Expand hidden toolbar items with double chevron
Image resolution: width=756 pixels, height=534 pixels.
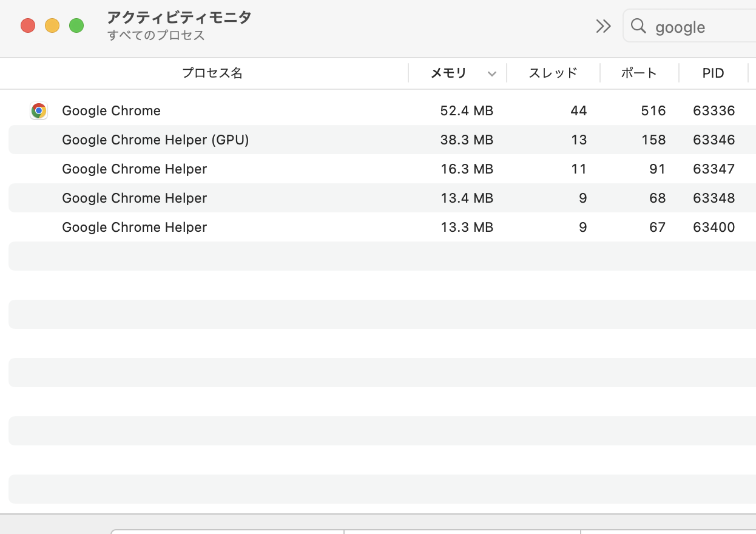(x=603, y=26)
